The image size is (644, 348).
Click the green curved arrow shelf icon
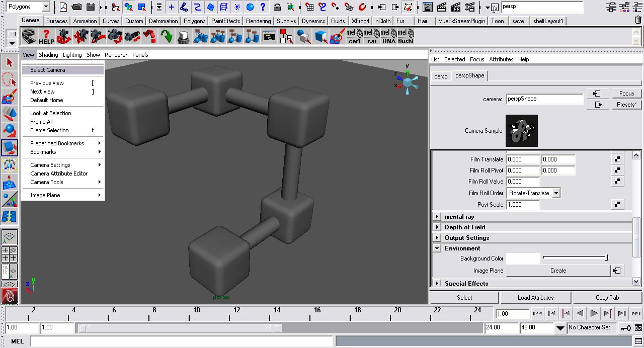166,36
